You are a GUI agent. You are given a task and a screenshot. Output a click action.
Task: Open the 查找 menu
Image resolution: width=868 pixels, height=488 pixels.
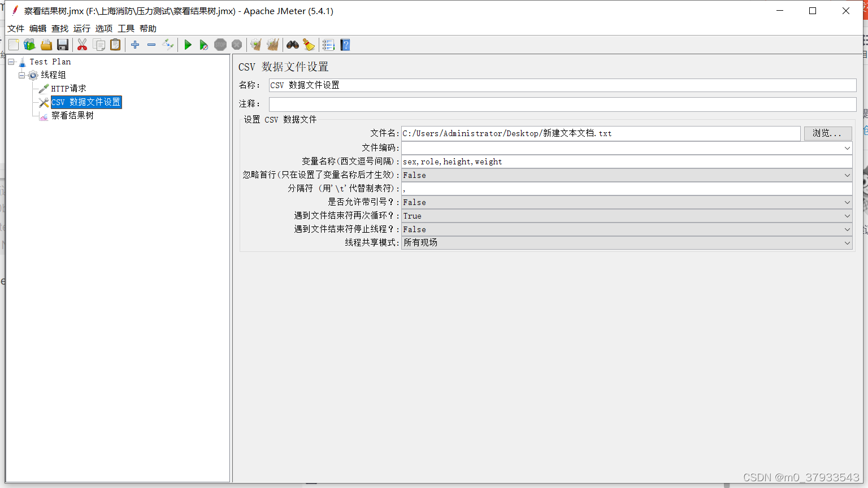[60, 28]
